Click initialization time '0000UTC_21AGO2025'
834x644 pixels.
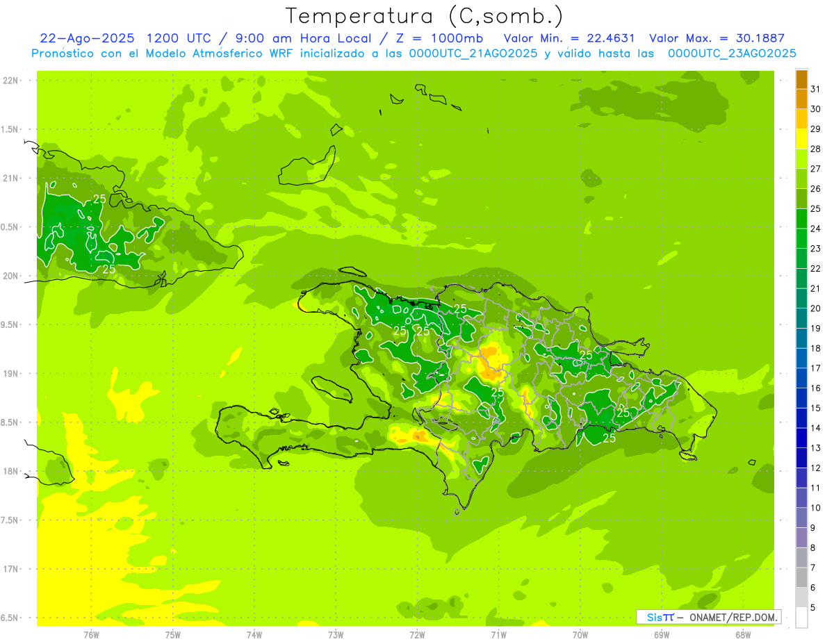tap(473, 53)
